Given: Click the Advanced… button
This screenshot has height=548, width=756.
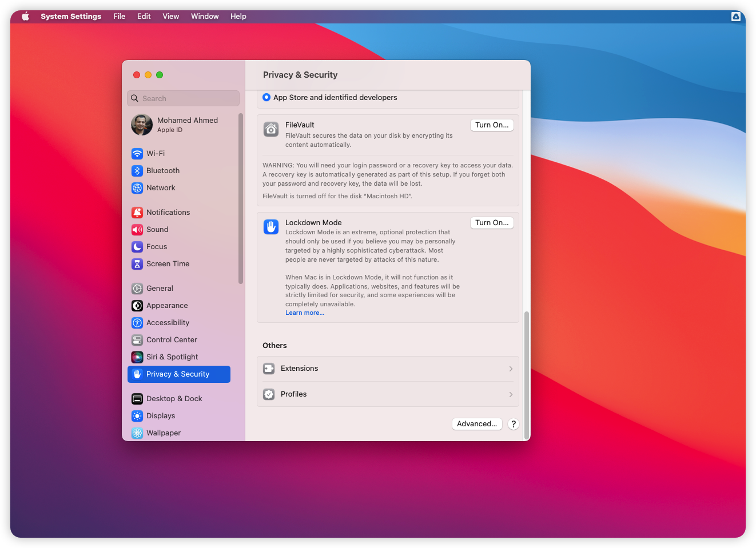Looking at the screenshot, I should (477, 424).
